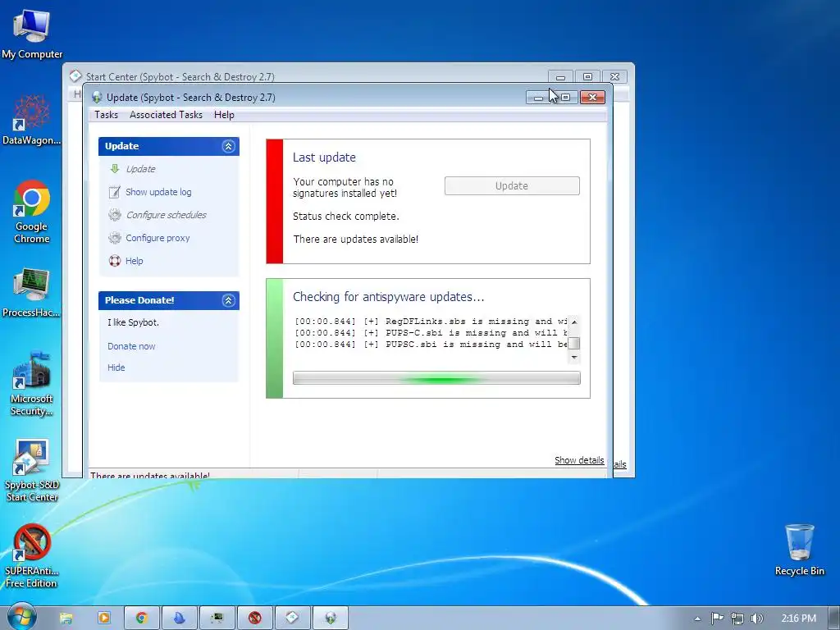Open the Tasks menu

click(x=106, y=115)
